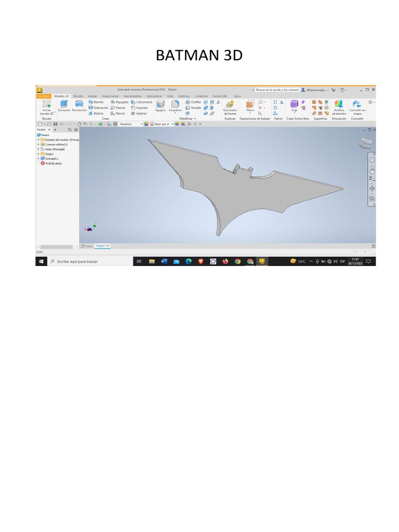The width and height of the screenshot is (399, 532).
Task: Expand the Estados del modelo node
Action: pos(38,140)
